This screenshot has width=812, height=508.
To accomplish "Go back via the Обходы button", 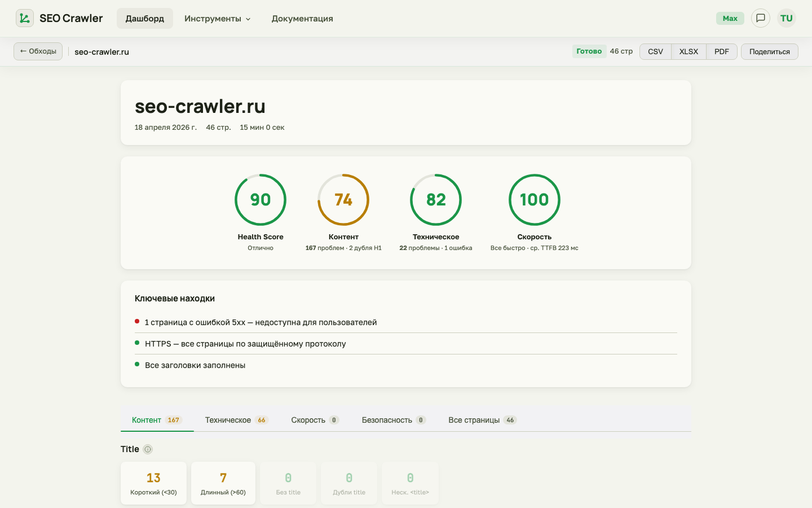I will click(38, 51).
